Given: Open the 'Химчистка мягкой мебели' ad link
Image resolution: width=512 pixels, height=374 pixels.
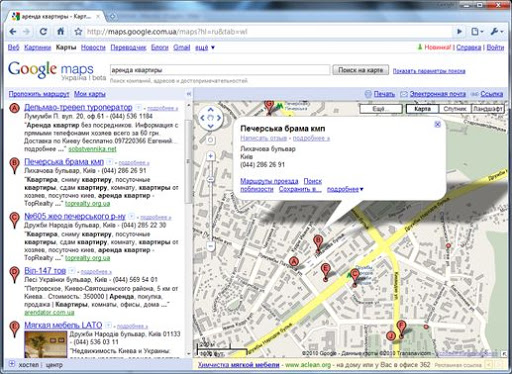Looking at the screenshot, I should 238,365.
